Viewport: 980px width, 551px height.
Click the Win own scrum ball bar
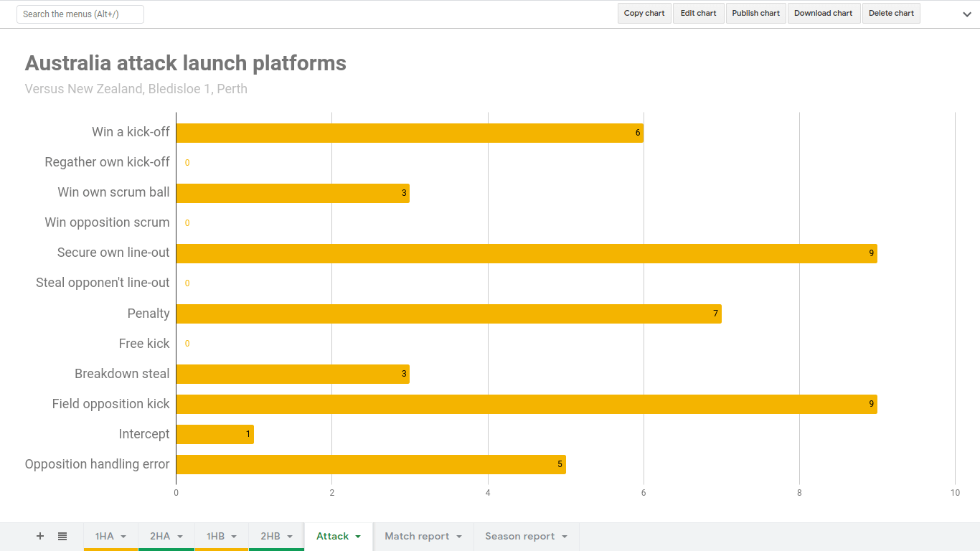(x=293, y=193)
